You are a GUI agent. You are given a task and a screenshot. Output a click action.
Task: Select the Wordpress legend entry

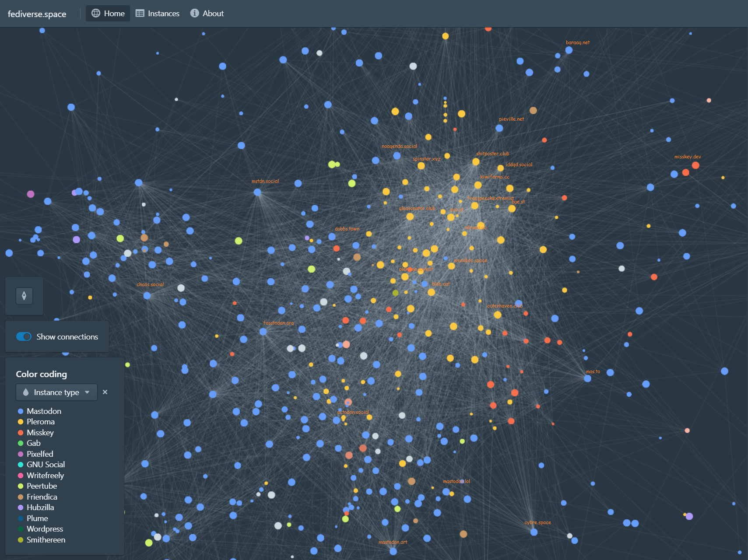40,529
